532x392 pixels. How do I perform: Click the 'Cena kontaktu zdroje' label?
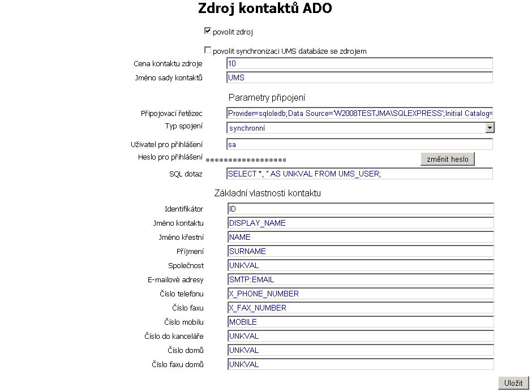(x=168, y=64)
